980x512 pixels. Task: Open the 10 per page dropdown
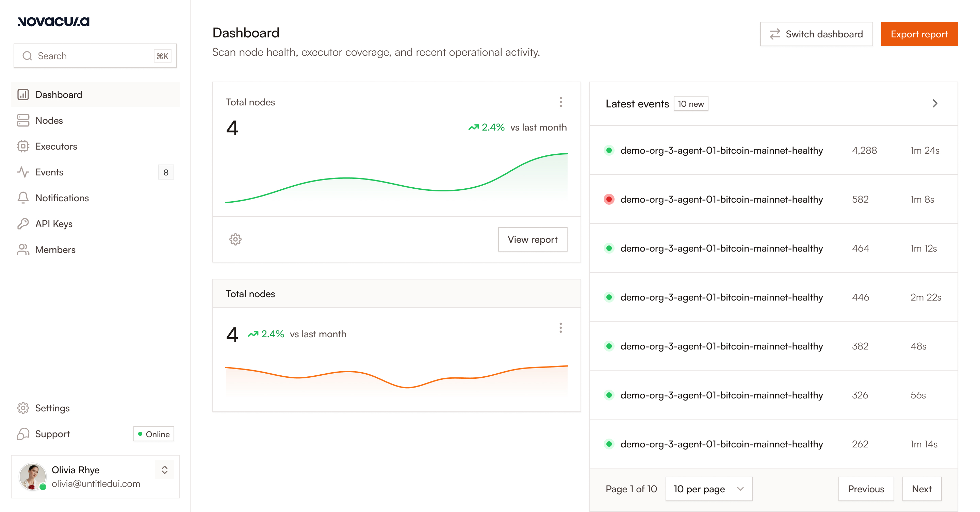point(708,489)
